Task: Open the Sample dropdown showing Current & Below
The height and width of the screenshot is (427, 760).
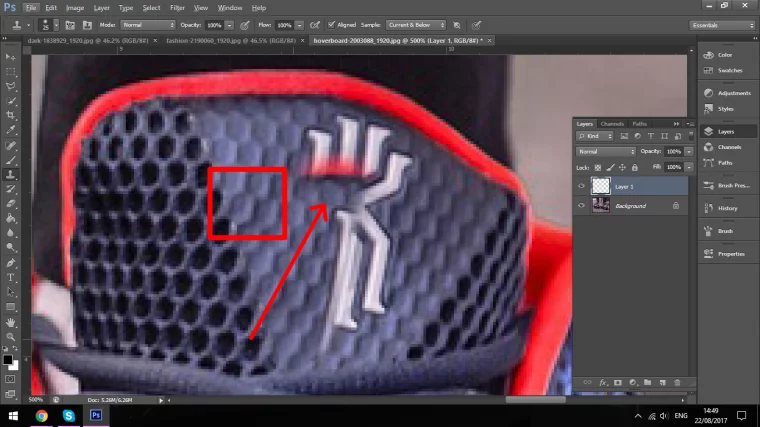Action: pyautogui.click(x=415, y=25)
